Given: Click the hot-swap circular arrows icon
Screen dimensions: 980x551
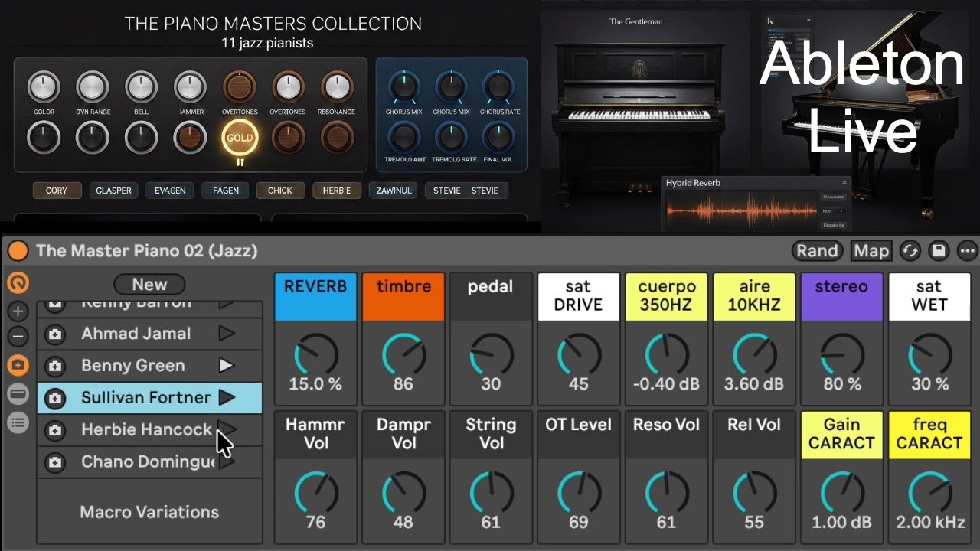Looking at the screenshot, I should (910, 251).
